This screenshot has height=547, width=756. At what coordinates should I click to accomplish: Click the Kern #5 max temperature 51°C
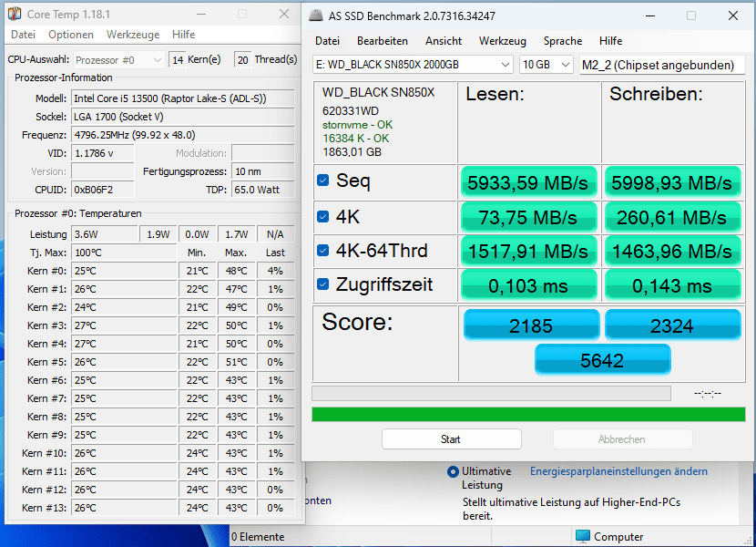(x=236, y=362)
